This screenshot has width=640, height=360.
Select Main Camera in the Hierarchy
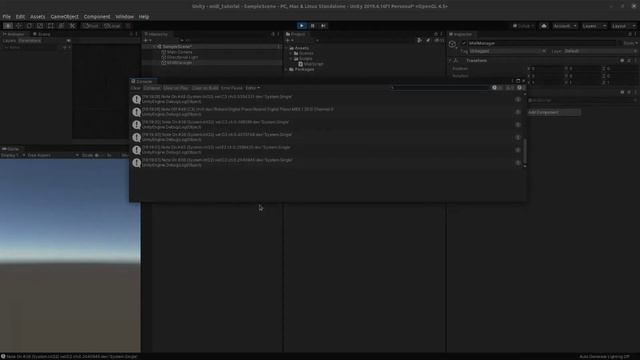tap(180, 52)
